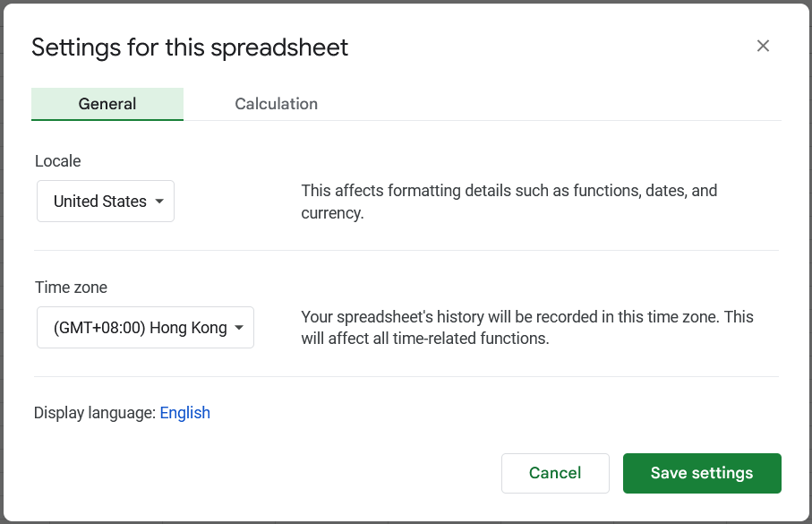Viewport: 812px width, 524px height.
Task: Open the English display language link
Action: click(184, 413)
